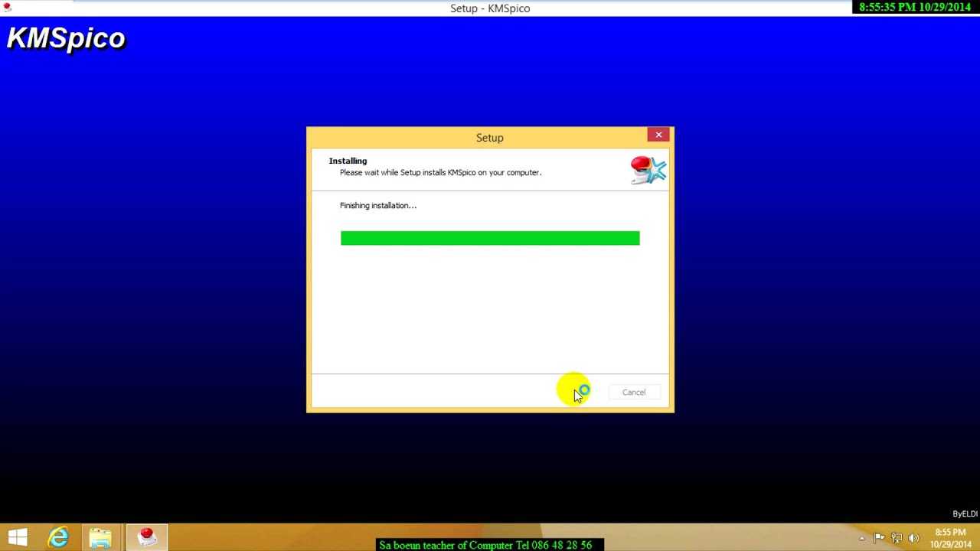Click the KMSpico red button wizard icon
The width and height of the screenshot is (980, 551).
point(648,170)
